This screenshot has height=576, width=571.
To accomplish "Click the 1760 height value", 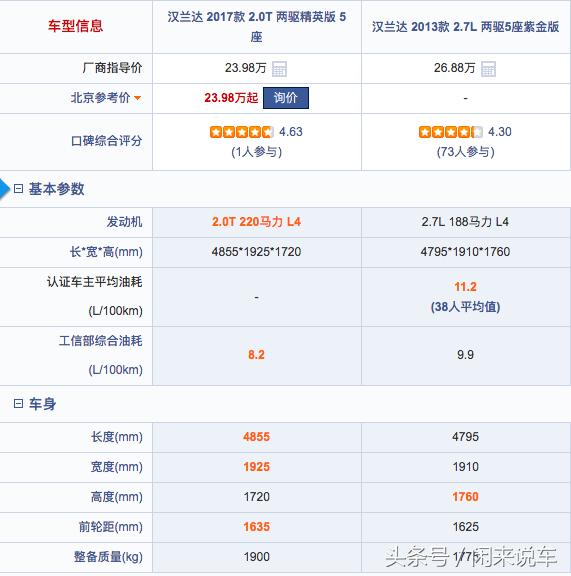I will [465, 497].
